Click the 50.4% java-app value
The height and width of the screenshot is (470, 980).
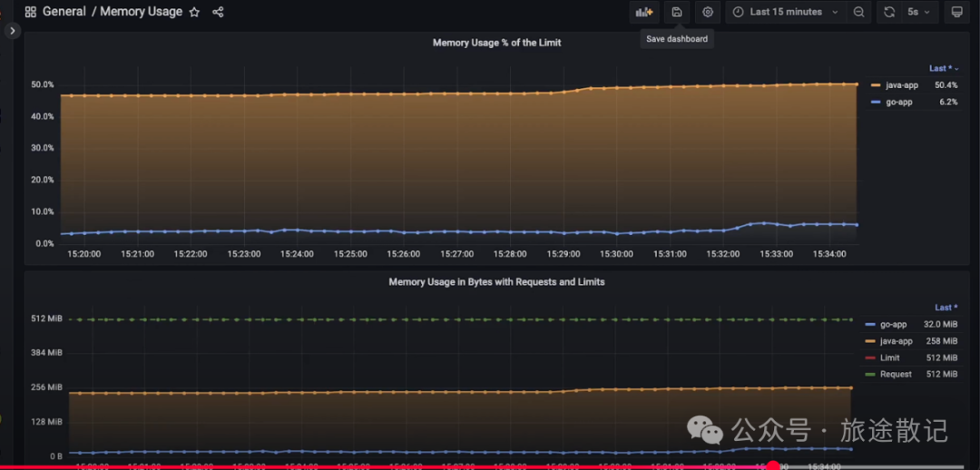pyautogui.click(x=946, y=85)
